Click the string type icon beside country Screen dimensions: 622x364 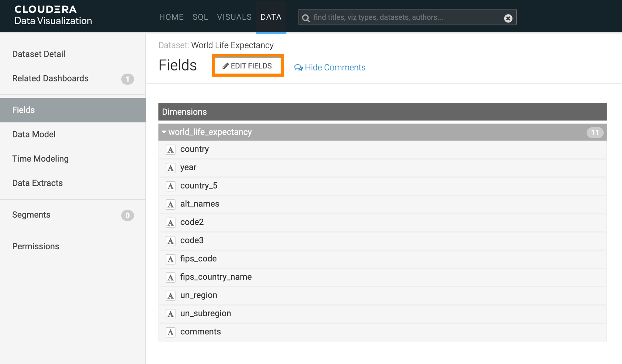(x=170, y=150)
